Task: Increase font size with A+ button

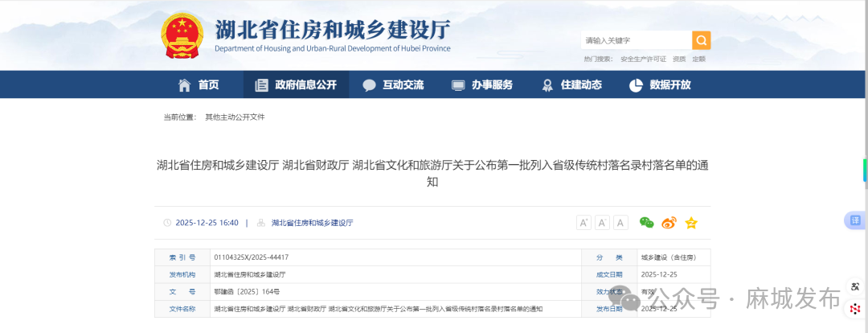Action: (584, 223)
